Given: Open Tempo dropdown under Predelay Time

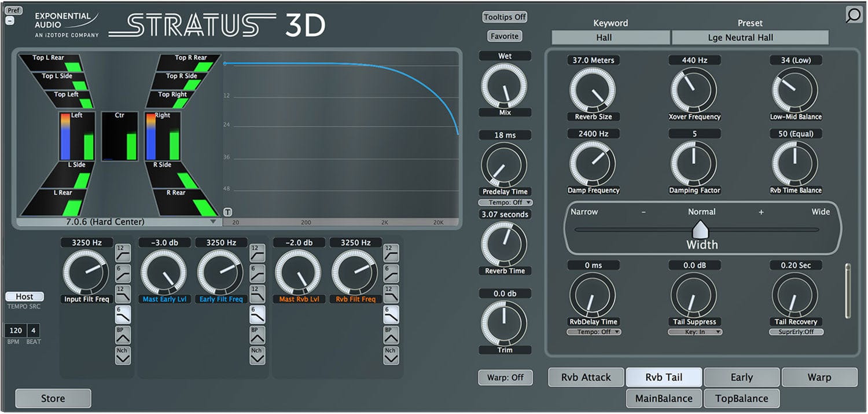Looking at the screenshot, I should (505, 203).
